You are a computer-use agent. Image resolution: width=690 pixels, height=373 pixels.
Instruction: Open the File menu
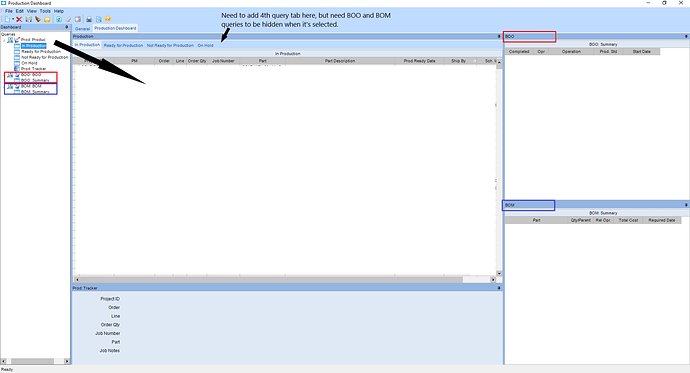pyautogui.click(x=9, y=11)
